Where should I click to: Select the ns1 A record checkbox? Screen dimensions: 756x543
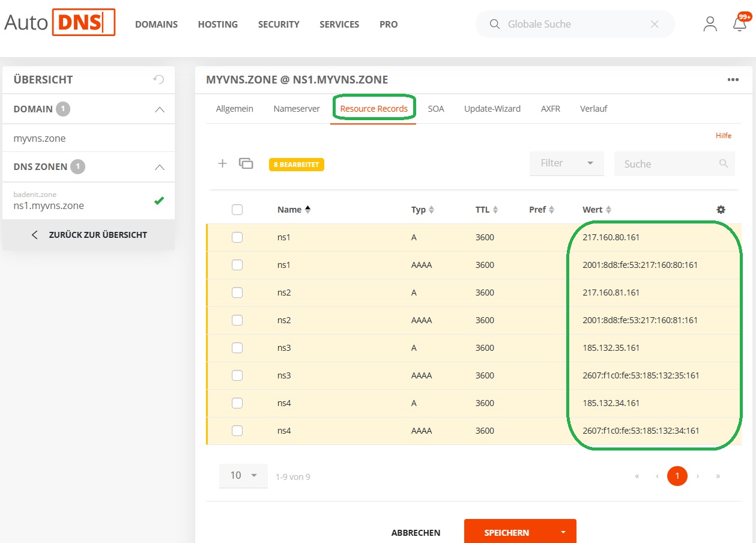[x=237, y=237]
